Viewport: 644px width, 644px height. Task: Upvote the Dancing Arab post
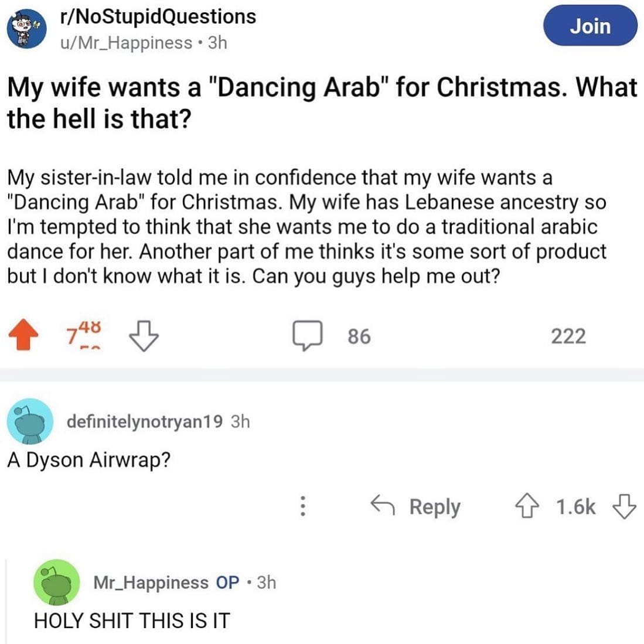point(23,337)
